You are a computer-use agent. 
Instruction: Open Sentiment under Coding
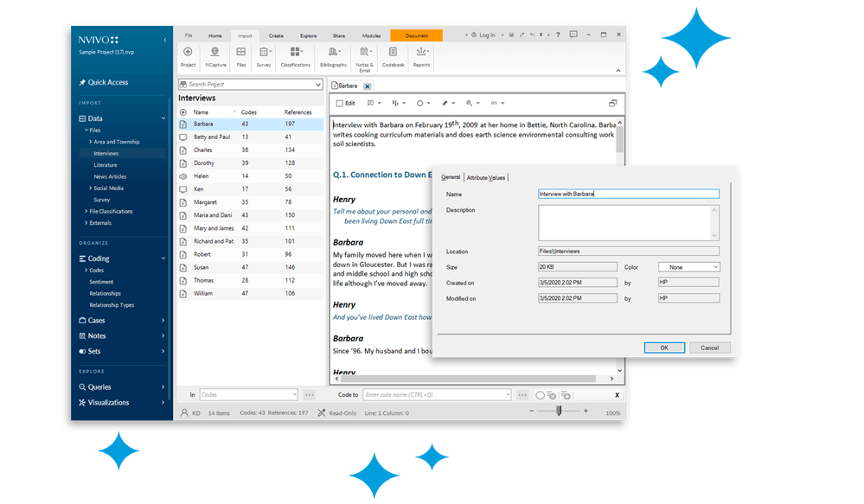click(101, 282)
